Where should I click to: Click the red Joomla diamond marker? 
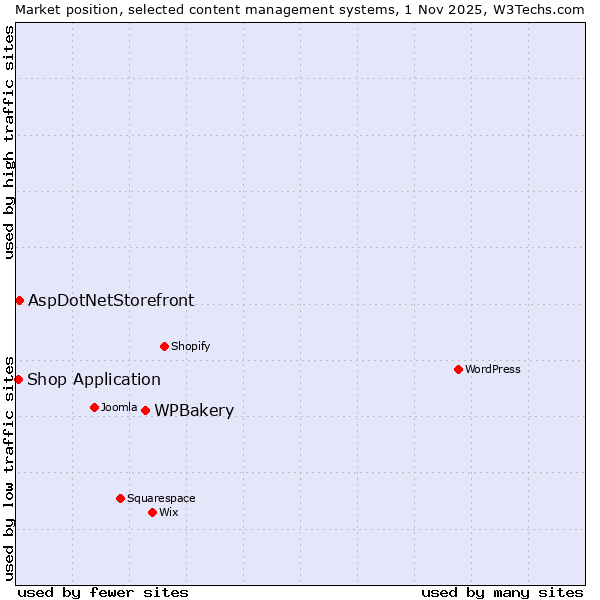(94, 407)
